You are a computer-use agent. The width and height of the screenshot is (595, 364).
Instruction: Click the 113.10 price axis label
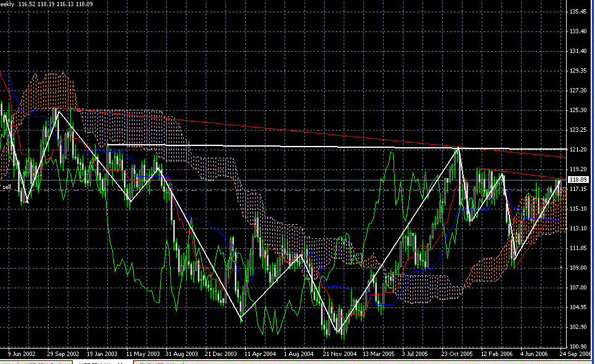[578, 229]
